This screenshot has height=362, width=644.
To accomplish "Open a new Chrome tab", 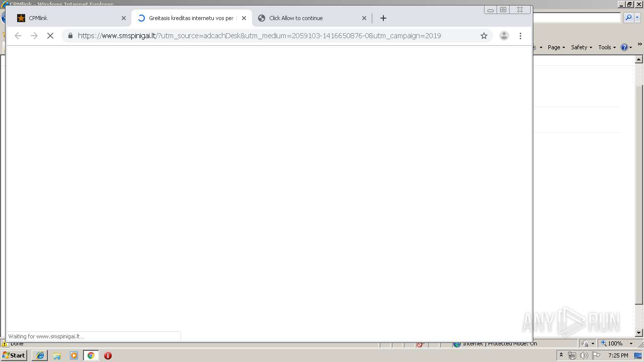I will pos(383,18).
